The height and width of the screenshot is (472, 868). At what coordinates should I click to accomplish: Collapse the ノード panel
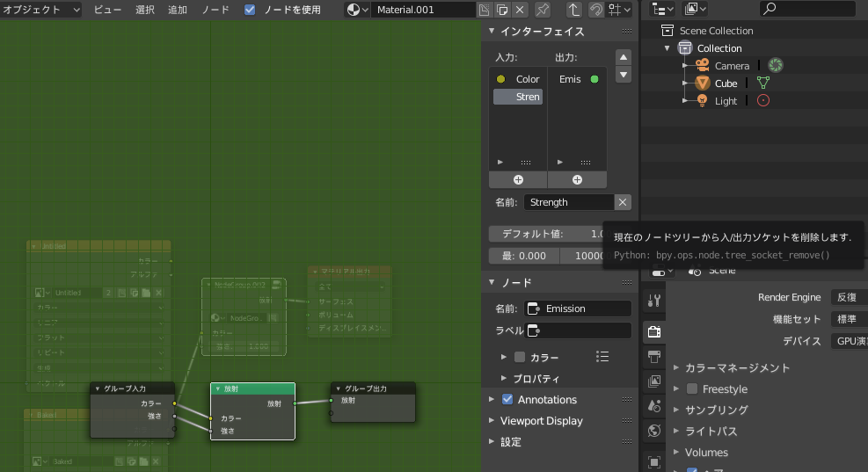click(492, 283)
